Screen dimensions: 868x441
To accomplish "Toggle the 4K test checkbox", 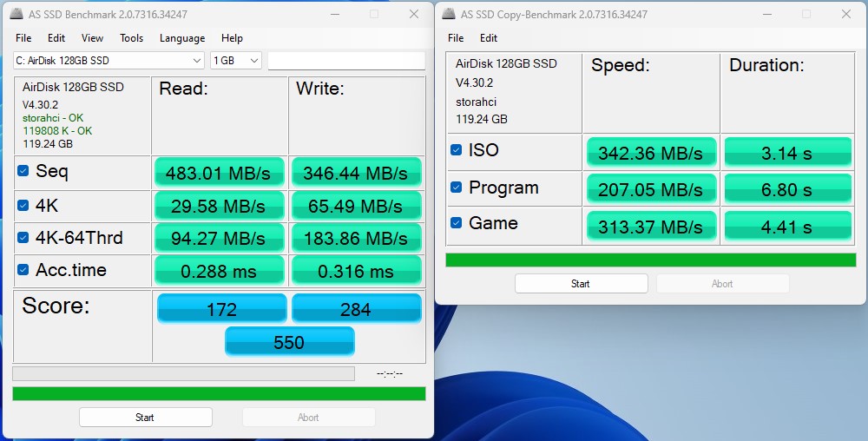I will [23, 206].
